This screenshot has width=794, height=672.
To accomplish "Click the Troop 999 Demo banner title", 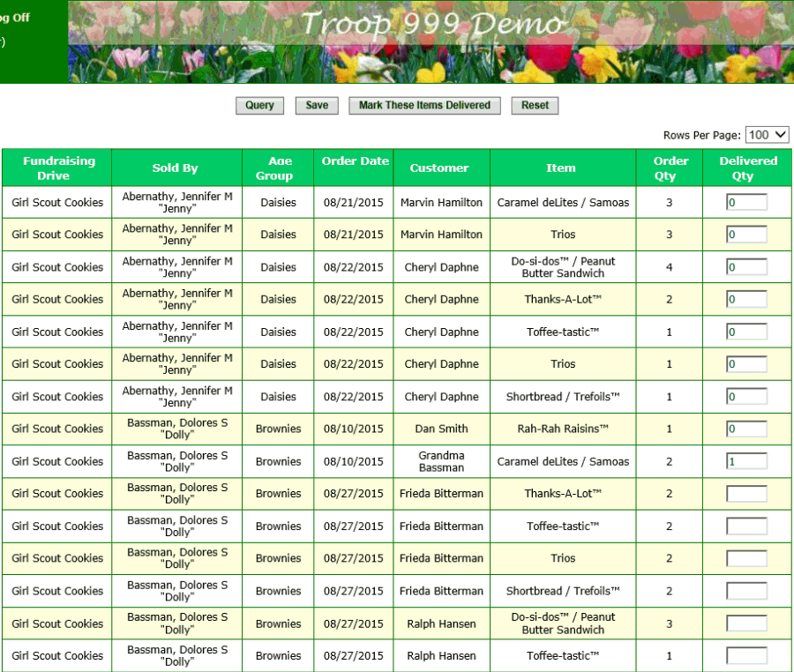I will point(433,23).
